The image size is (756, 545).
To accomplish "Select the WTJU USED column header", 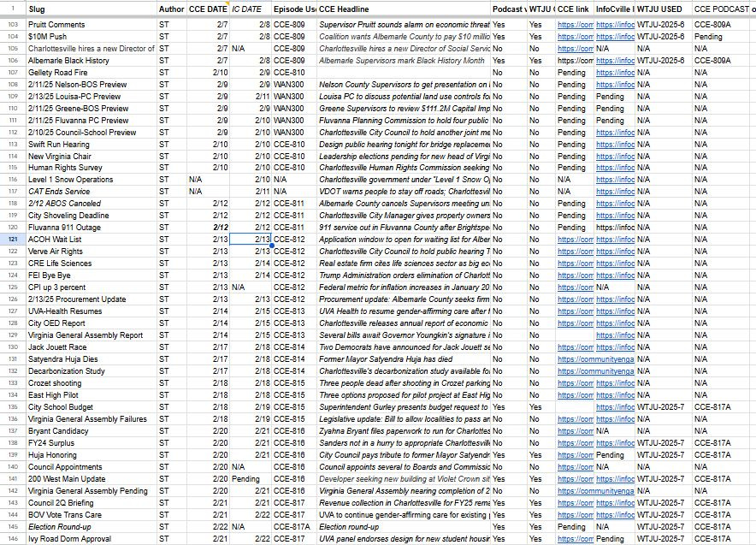I will click(x=664, y=9).
